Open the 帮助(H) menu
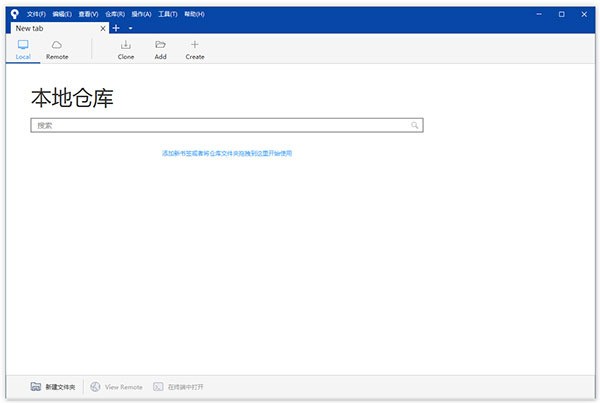Viewport: 600px width, 403px height. [194, 14]
